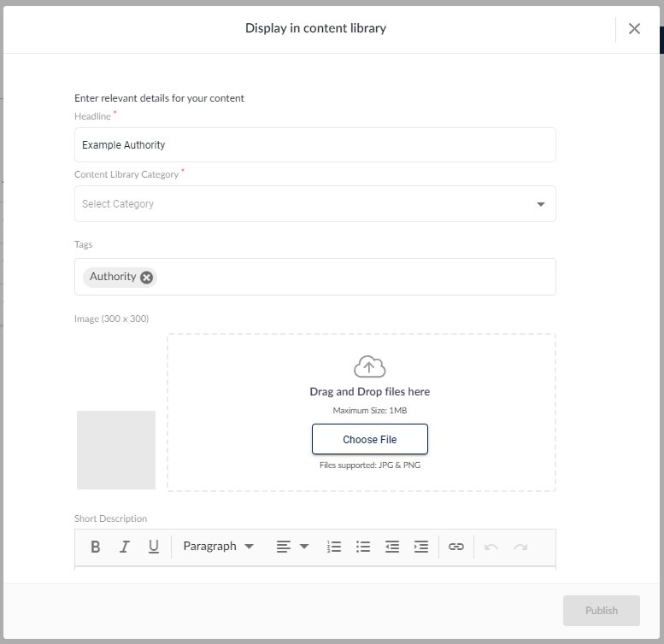Toggle italic text formatting
Viewport: 664px width, 644px height.
[x=124, y=547]
